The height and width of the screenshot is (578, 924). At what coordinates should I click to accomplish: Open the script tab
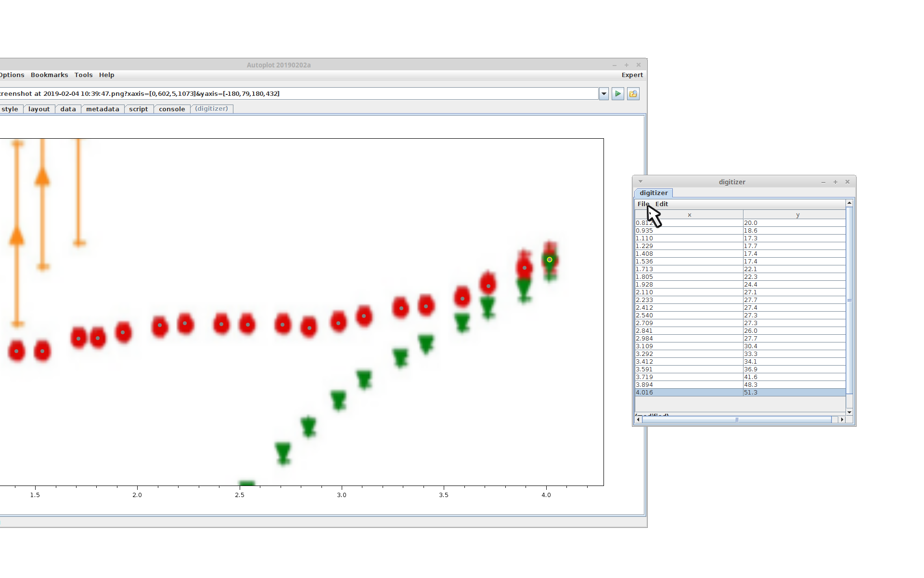(x=139, y=109)
